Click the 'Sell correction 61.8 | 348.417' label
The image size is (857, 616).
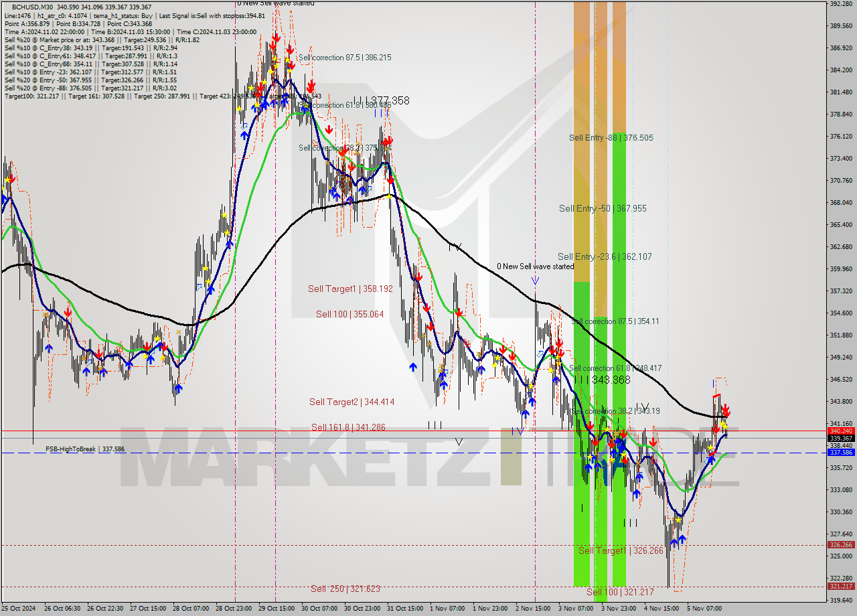click(x=615, y=368)
